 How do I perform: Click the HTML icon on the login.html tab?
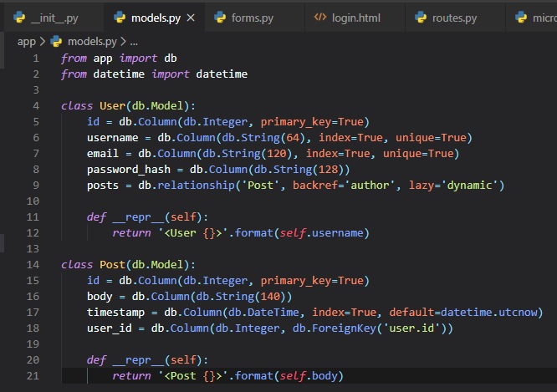(x=320, y=18)
